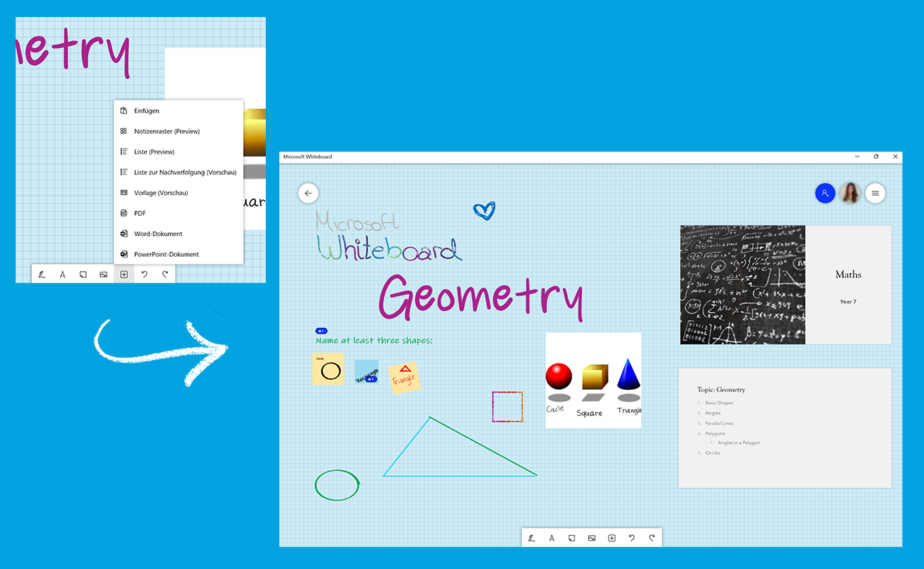Select the hand-drawn green circle
924x569 pixels.
coord(338,484)
